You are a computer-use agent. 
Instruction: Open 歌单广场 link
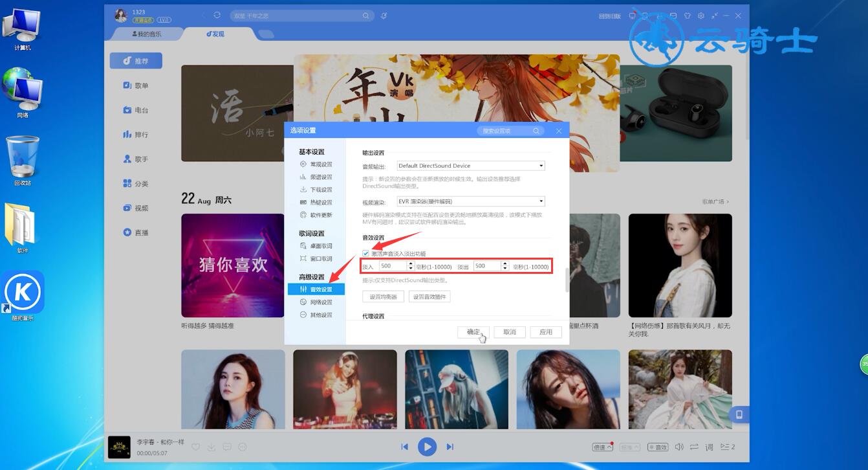(x=716, y=202)
